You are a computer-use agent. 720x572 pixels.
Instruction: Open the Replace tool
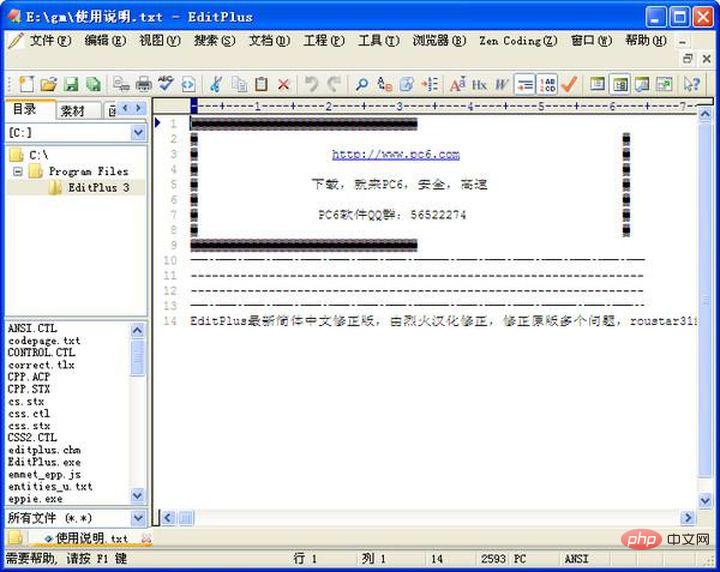[x=384, y=84]
